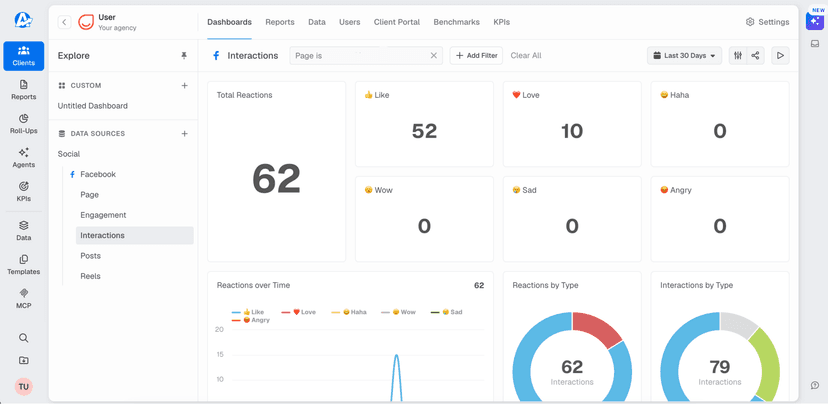Screen dimensions: 828x404
Task: Select Social under Data Sources
Action: [69, 154]
